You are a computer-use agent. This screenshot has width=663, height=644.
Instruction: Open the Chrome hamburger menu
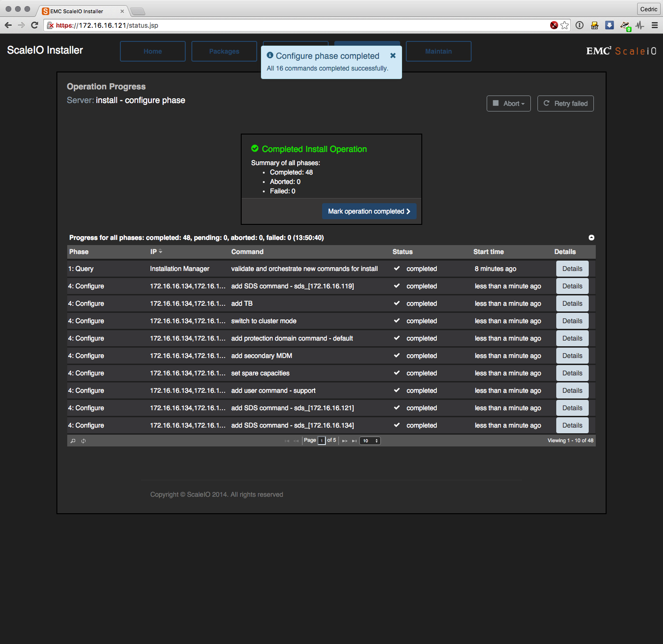click(x=655, y=25)
